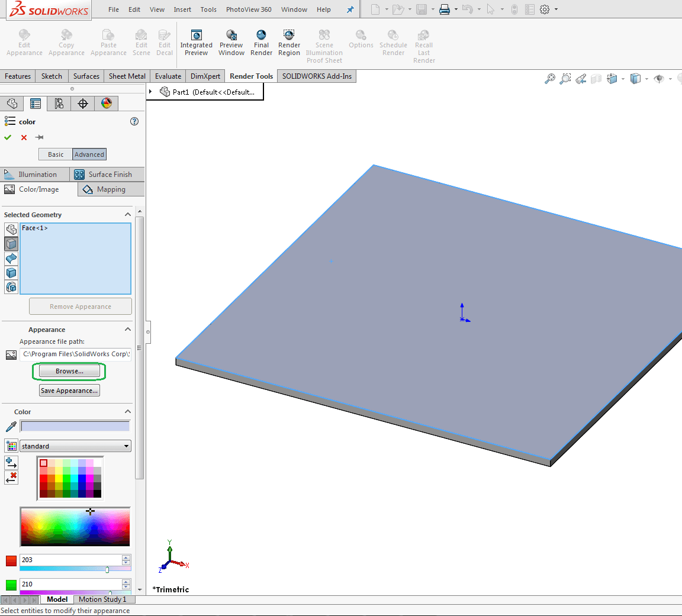This screenshot has width=682, height=616.
Task: Open the PhotoView 360 menu
Action: coord(249,9)
